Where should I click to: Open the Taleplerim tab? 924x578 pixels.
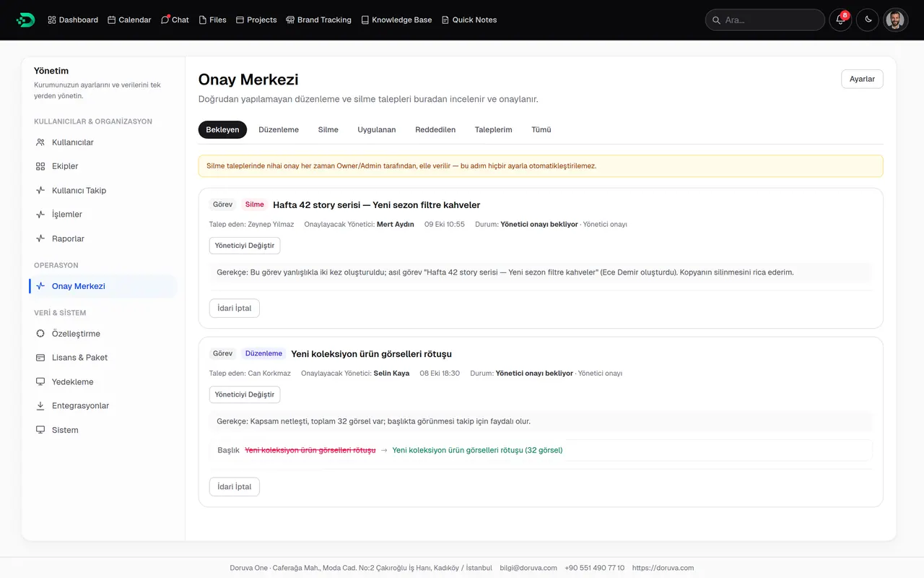[x=494, y=129]
